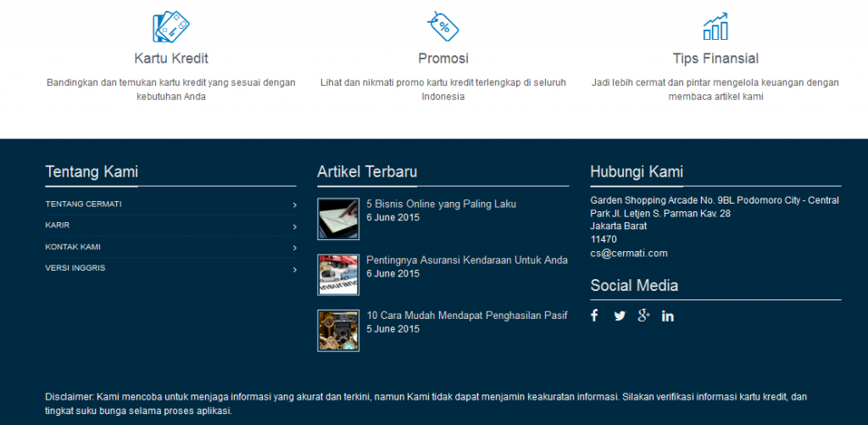Click the Social Media section heading
The image size is (868, 425).
(634, 286)
